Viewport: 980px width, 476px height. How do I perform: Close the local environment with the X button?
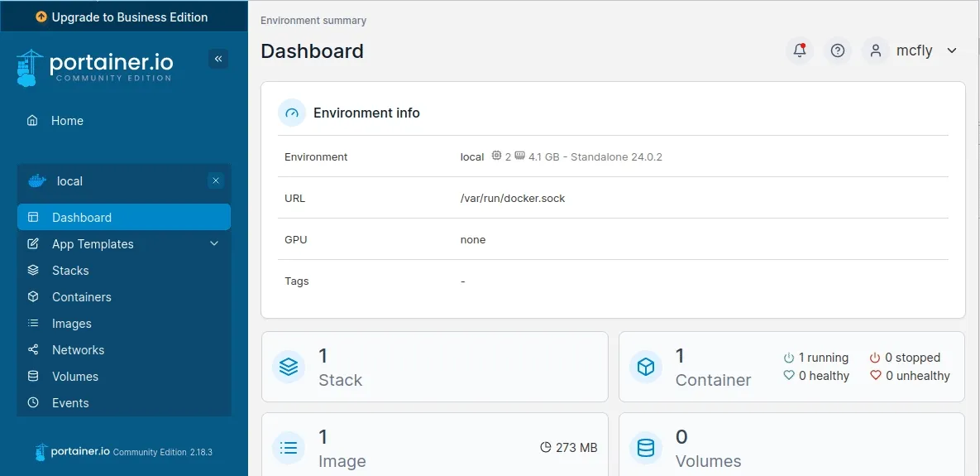click(216, 180)
